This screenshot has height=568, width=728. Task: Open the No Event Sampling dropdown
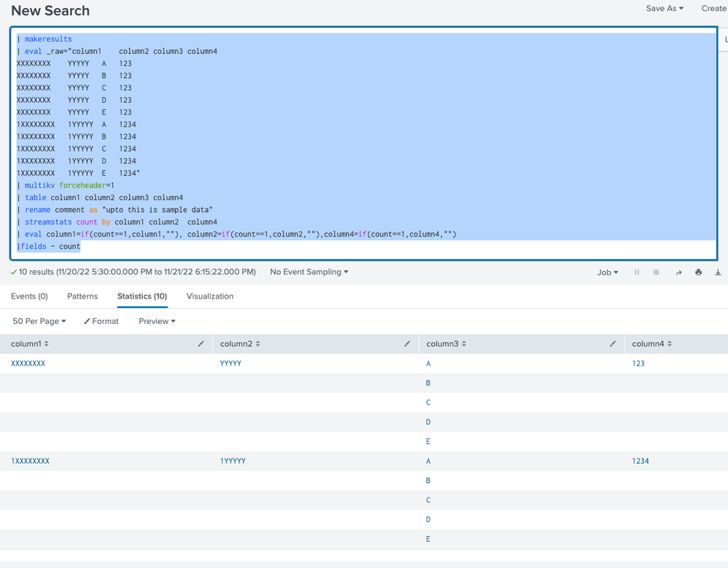(309, 272)
